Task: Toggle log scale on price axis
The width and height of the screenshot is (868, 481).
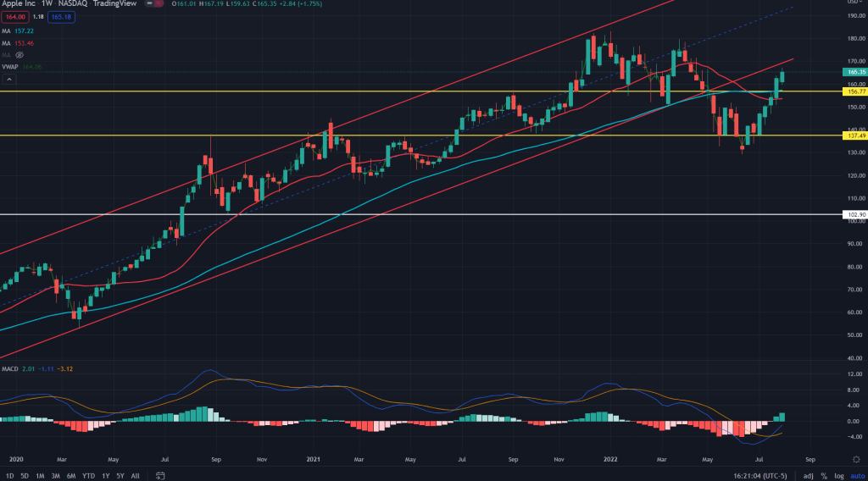Action: pos(837,475)
